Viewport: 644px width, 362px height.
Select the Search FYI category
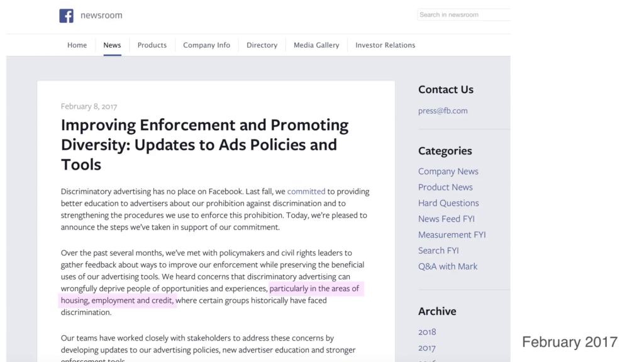438,250
